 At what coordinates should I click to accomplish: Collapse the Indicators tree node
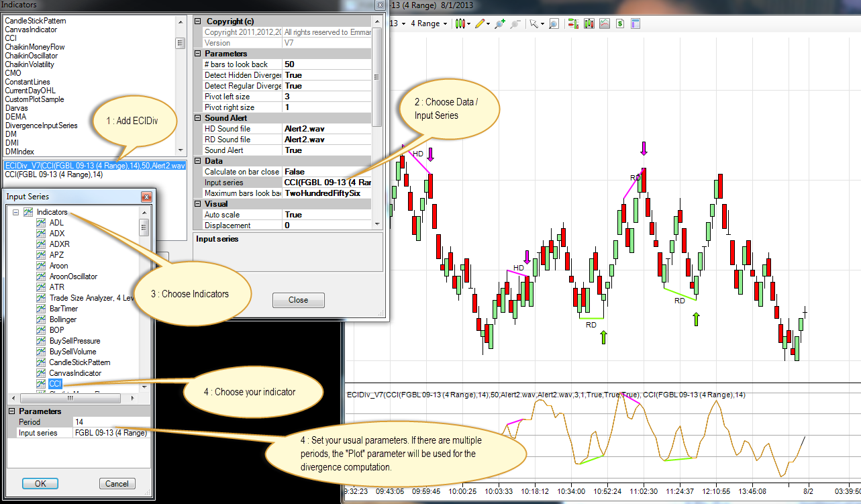pos(15,212)
